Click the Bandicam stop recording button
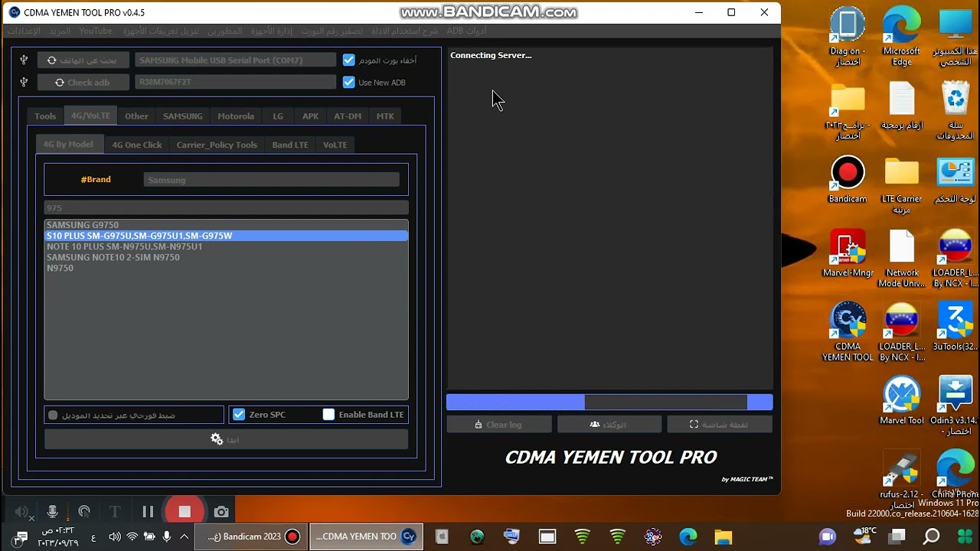Viewport: 980px width, 551px height. point(184,512)
